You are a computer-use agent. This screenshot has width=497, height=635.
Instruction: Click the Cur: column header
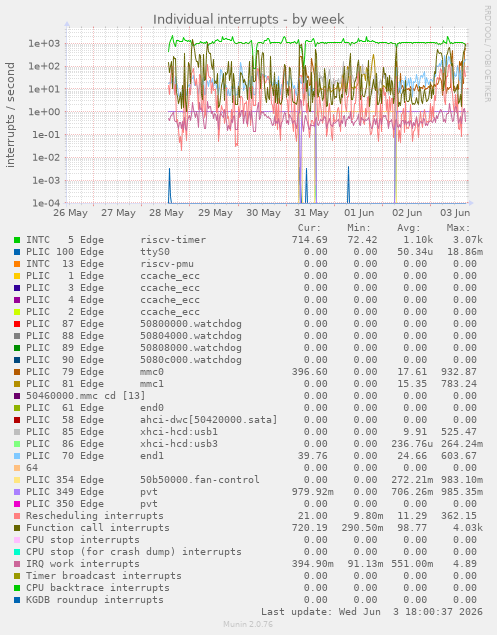click(309, 228)
